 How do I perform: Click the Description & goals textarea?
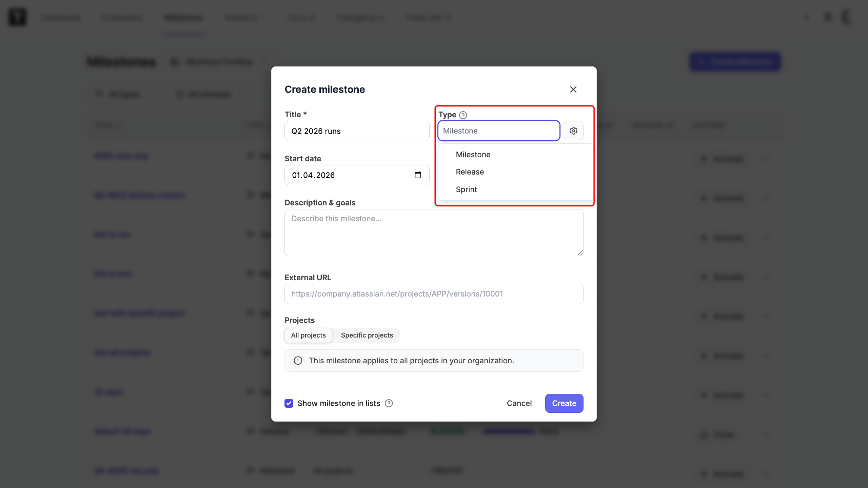[x=434, y=232]
